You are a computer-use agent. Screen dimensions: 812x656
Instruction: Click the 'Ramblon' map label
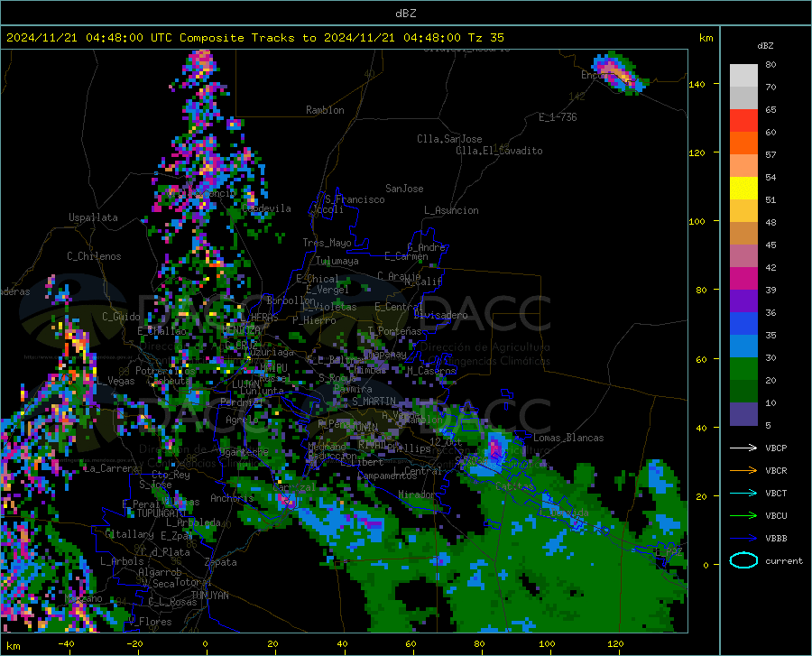coord(325,110)
